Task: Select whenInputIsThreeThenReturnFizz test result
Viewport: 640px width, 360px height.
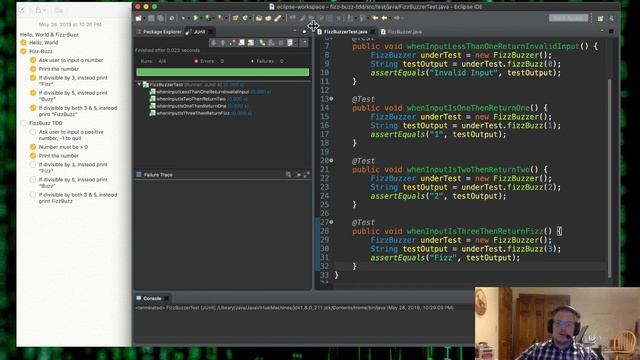Action: pyautogui.click(x=200, y=113)
